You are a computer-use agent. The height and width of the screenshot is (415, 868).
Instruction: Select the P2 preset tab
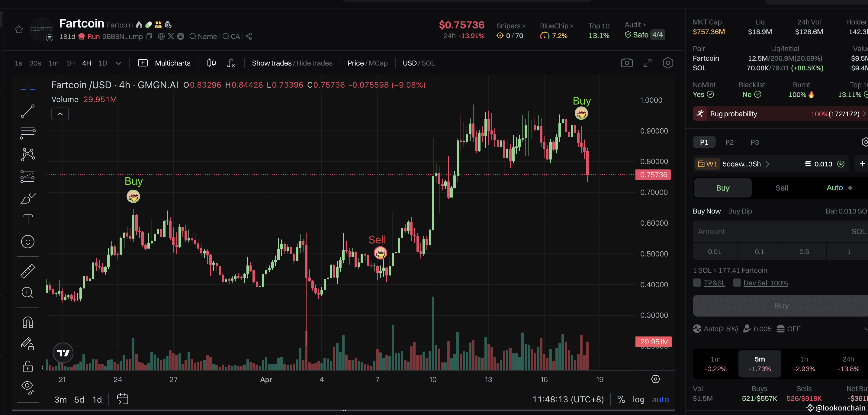click(x=729, y=142)
